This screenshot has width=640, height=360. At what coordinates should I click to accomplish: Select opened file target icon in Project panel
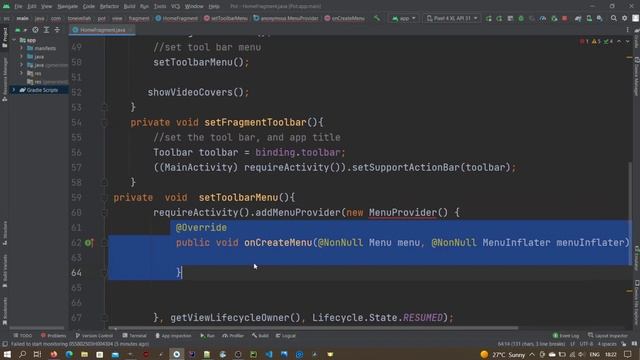(x=36, y=30)
